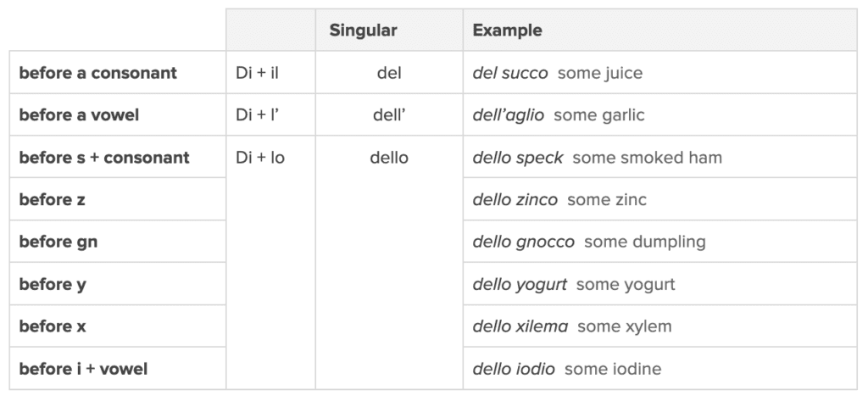Image resolution: width=868 pixels, height=401 pixels.
Task: Click the 'before y' row label
Action: tap(53, 284)
